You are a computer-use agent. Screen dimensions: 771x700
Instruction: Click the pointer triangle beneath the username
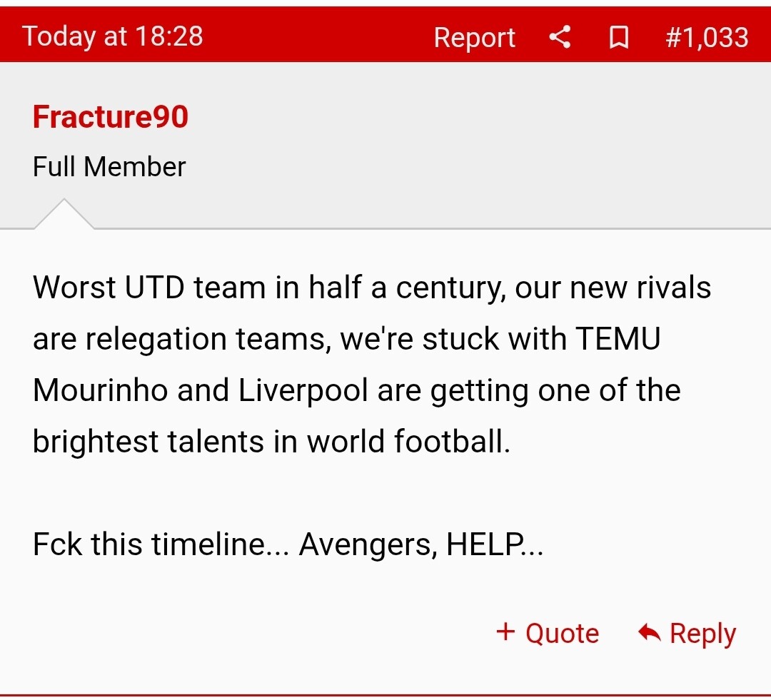click(64, 214)
